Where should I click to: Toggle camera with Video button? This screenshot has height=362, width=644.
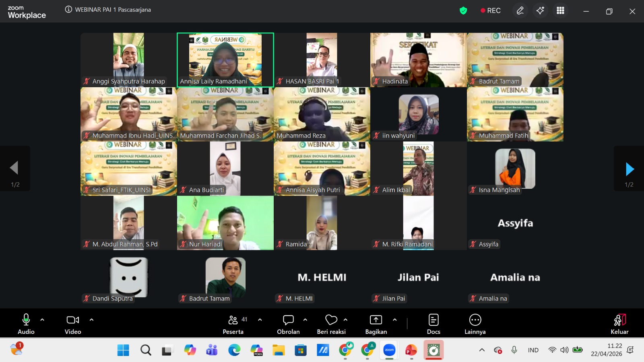coord(73,324)
